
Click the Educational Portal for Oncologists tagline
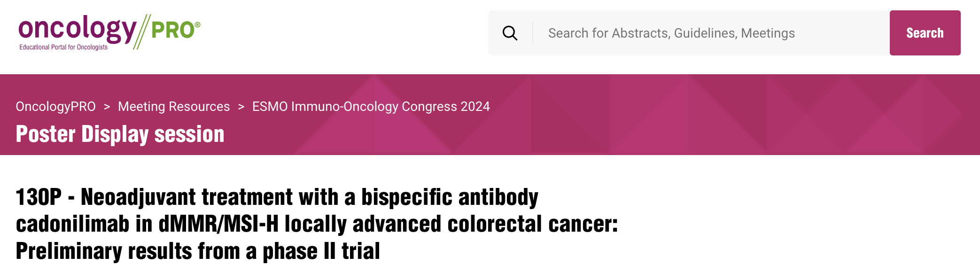coord(63,47)
